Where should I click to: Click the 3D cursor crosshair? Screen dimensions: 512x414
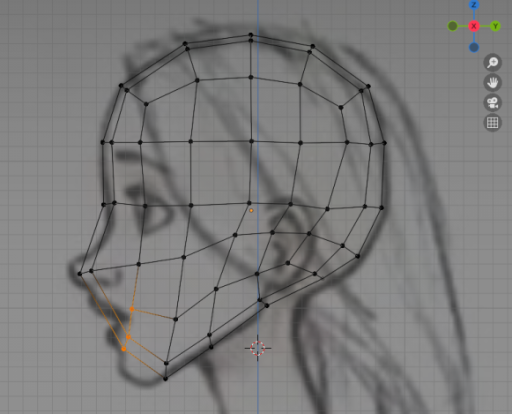tap(257, 348)
